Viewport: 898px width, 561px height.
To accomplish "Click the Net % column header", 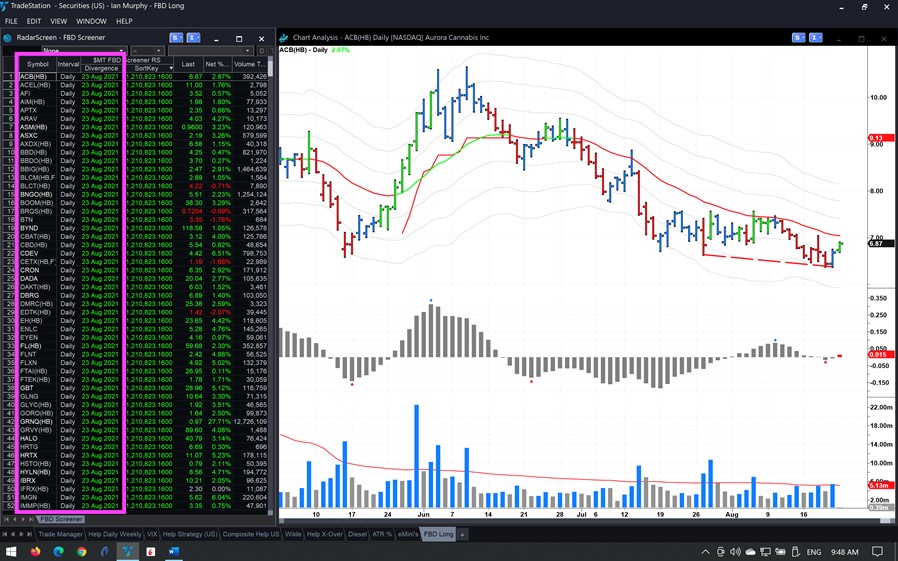I will (x=217, y=64).
